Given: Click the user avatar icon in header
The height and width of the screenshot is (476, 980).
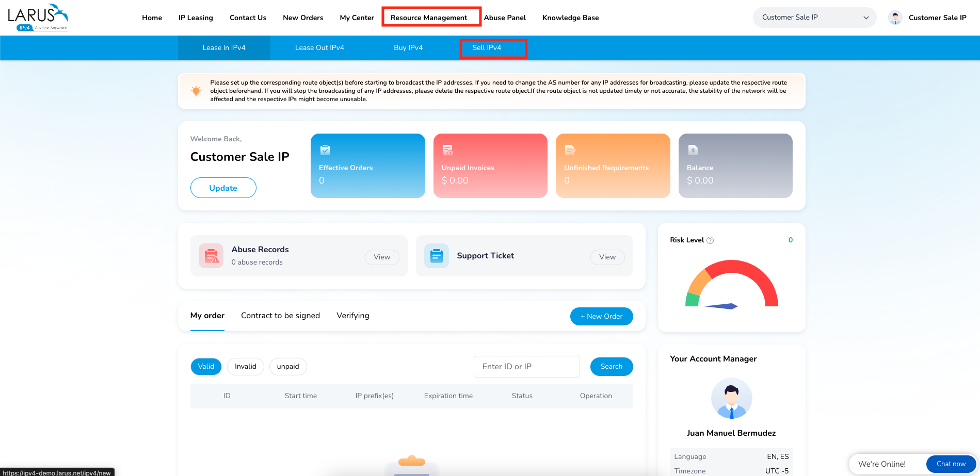Looking at the screenshot, I should point(895,18).
